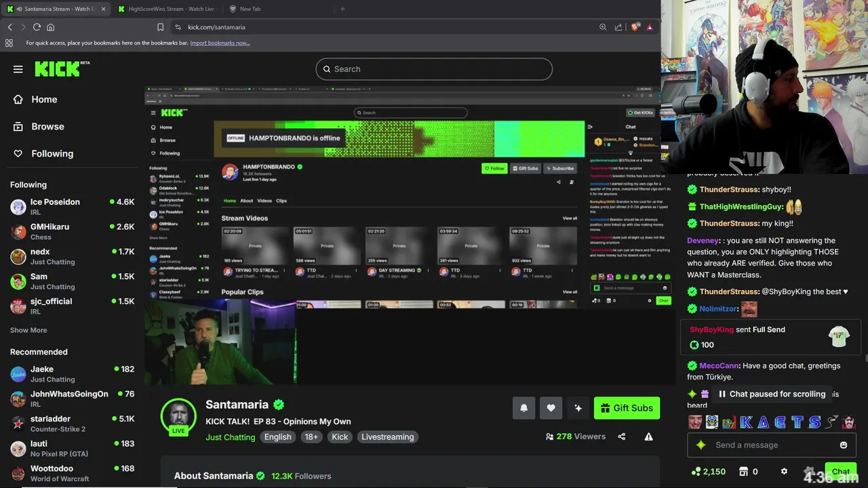Click the browser home icon
The height and width of the screenshot is (488, 868).
click(50, 27)
